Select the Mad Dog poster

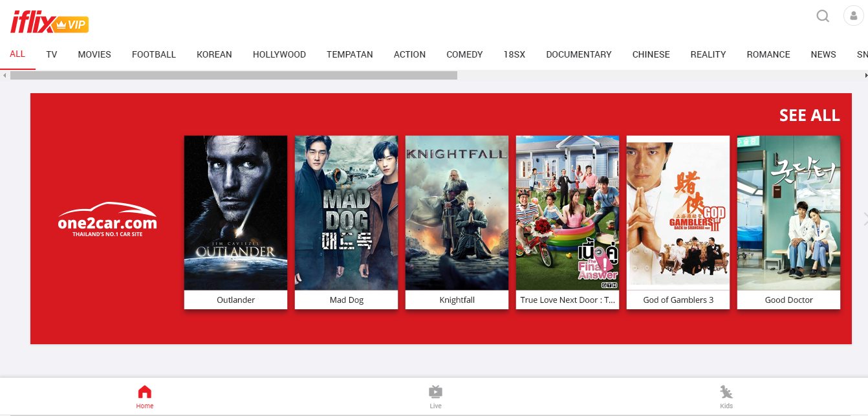(346, 213)
